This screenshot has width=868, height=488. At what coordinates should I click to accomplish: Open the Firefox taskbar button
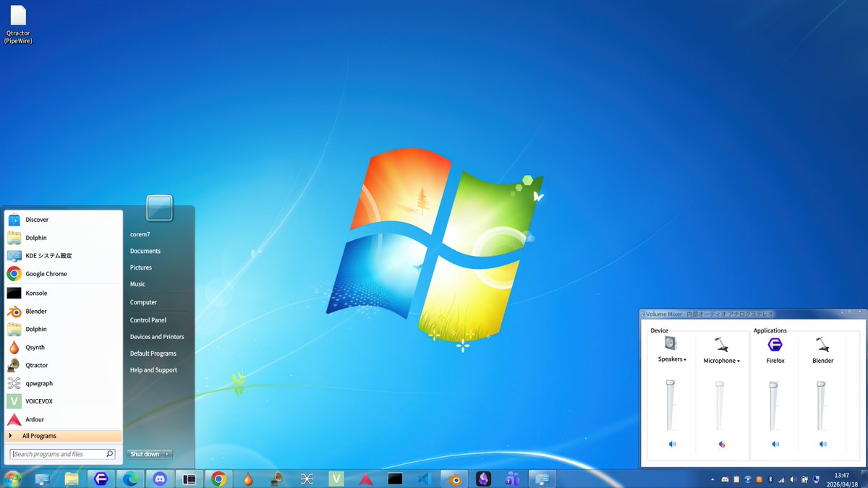click(x=102, y=479)
